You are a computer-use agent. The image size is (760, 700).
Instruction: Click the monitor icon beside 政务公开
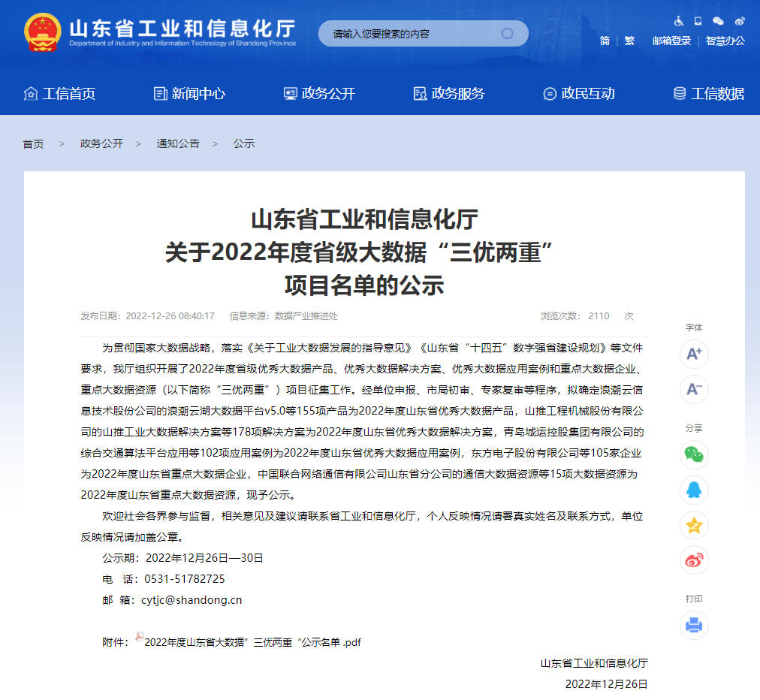click(x=291, y=94)
